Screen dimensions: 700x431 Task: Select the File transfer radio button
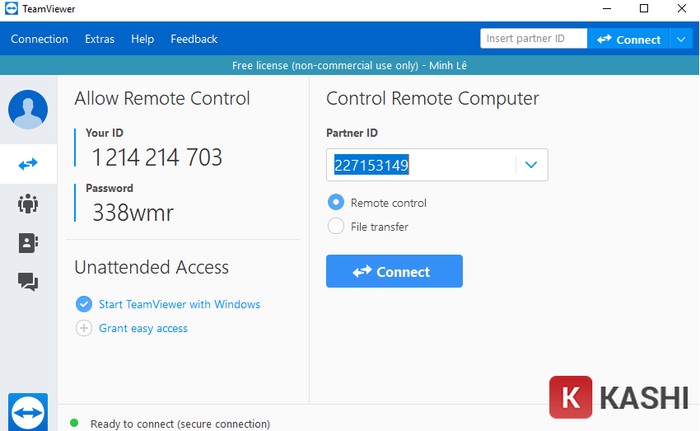pos(336,226)
